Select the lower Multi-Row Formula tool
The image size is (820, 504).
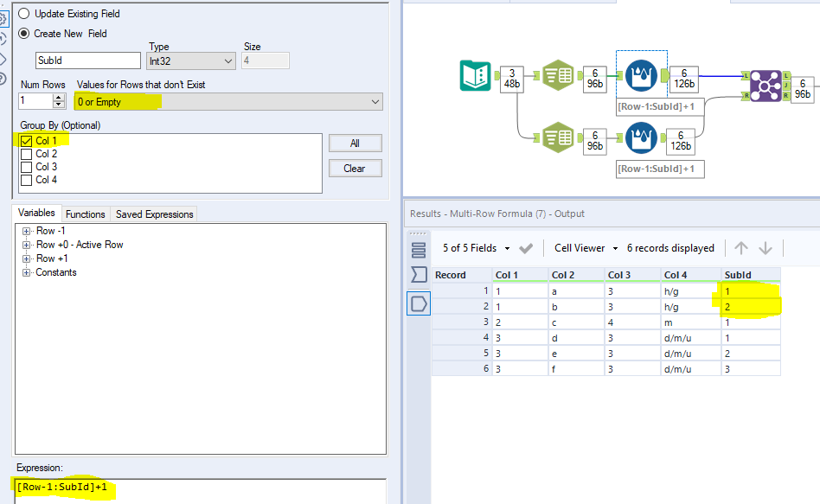[641, 137]
